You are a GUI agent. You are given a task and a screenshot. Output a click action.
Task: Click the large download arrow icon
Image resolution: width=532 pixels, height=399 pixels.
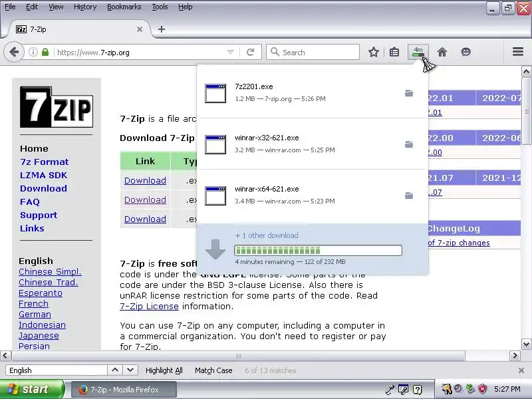point(215,249)
